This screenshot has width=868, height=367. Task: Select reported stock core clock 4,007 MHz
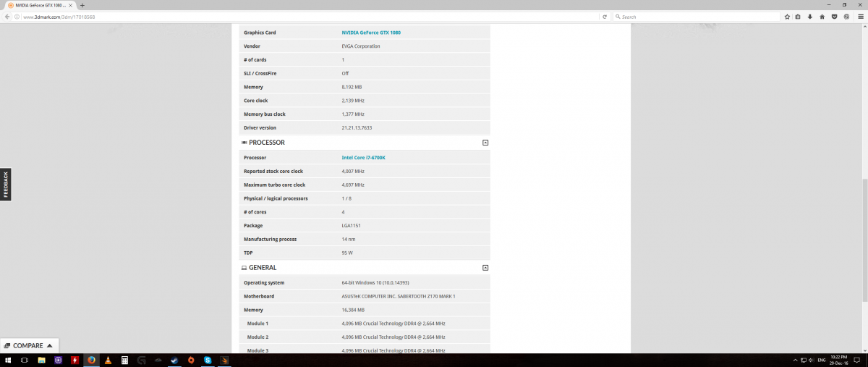(x=353, y=172)
